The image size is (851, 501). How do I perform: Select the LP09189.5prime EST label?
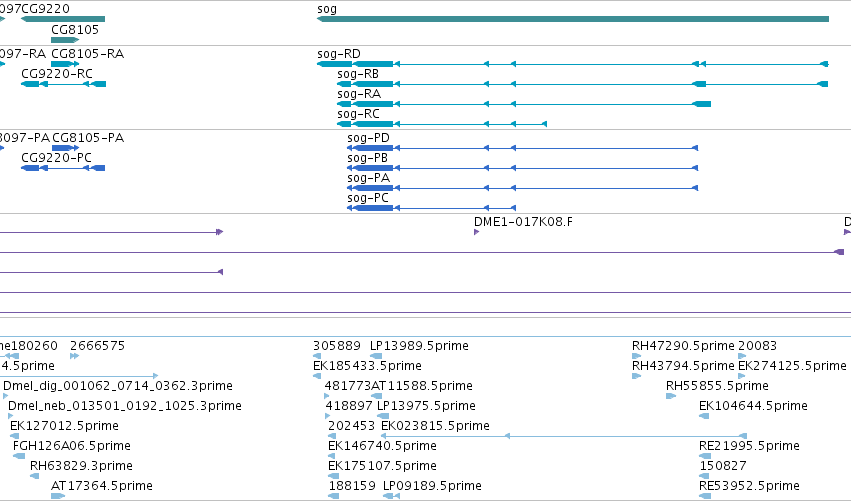432,486
